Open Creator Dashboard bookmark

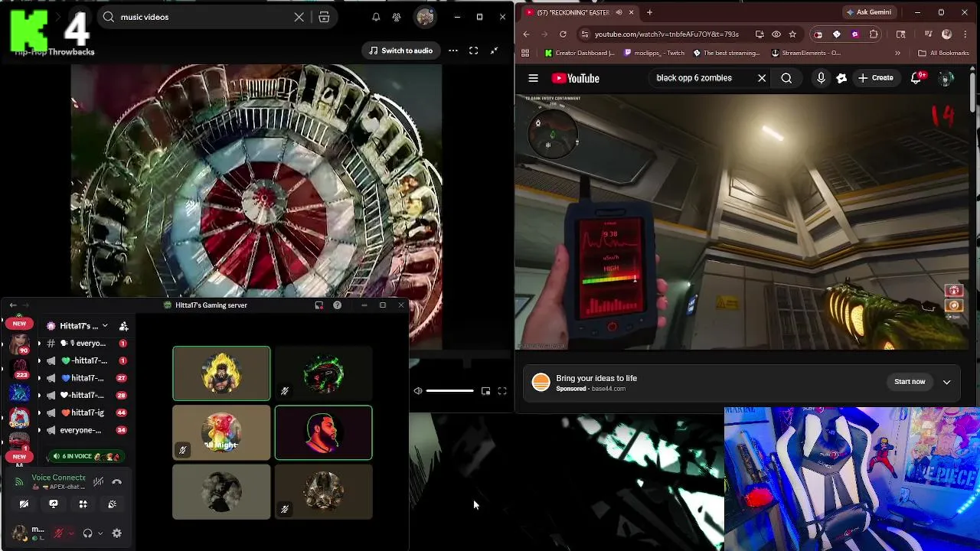point(580,53)
